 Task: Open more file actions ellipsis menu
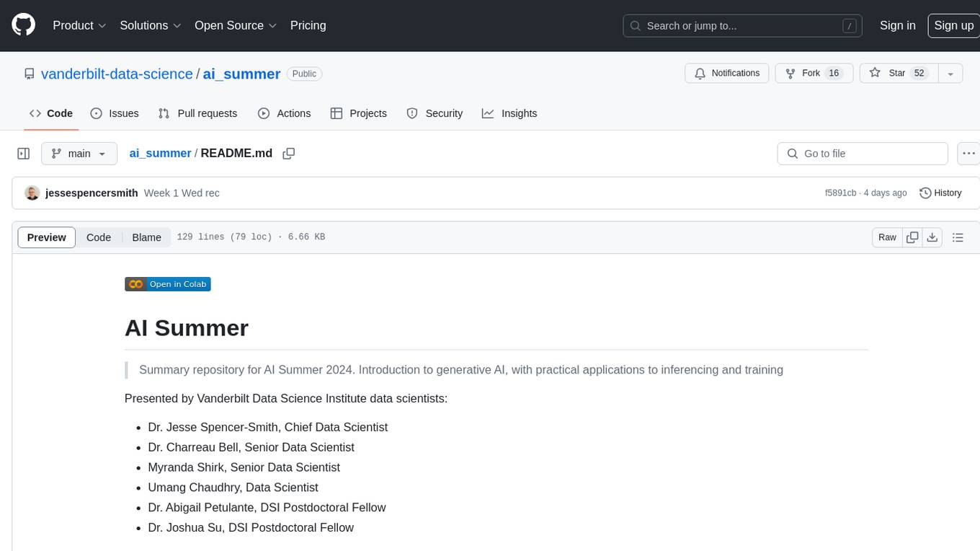[x=968, y=154]
